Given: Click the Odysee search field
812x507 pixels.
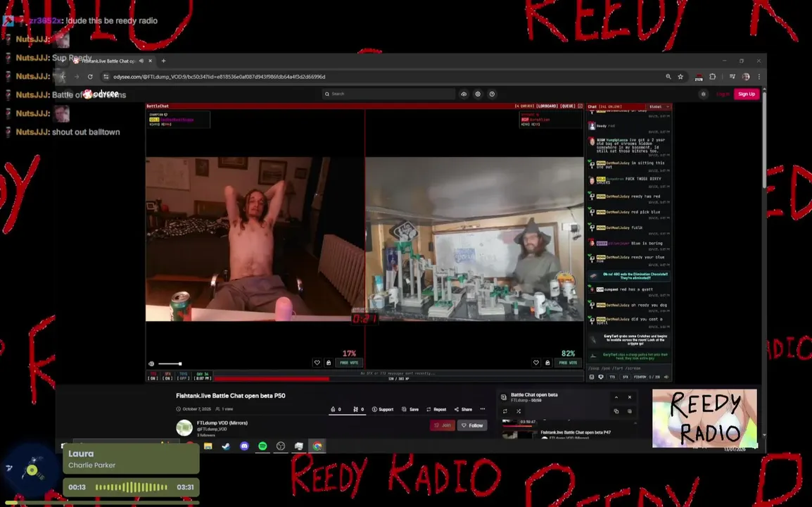Looking at the screenshot, I should 388,94.
